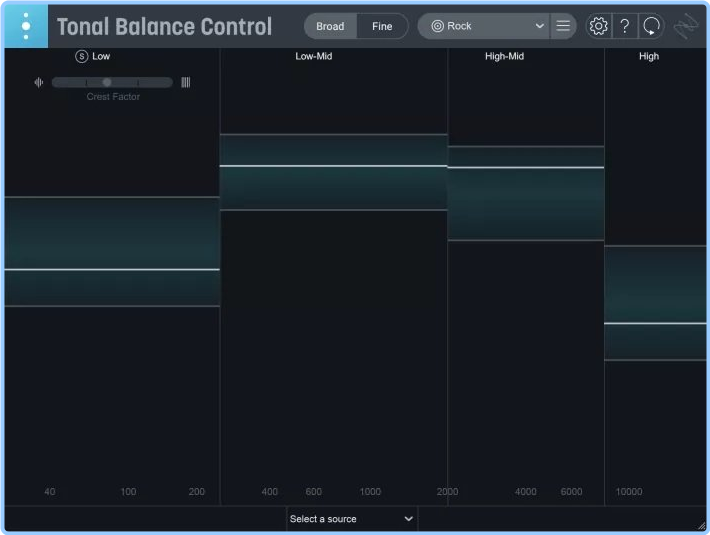Open the settings gear
The image size is (710, 535).
point(598,26)
